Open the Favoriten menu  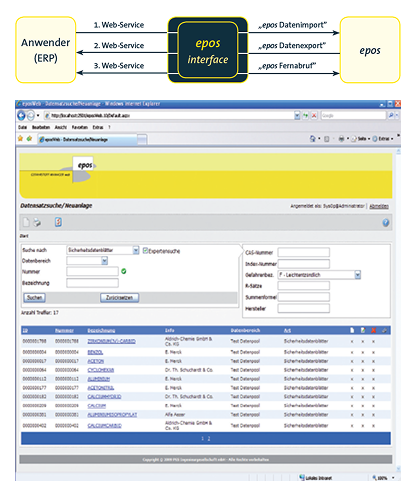click(x=80, y=127)
